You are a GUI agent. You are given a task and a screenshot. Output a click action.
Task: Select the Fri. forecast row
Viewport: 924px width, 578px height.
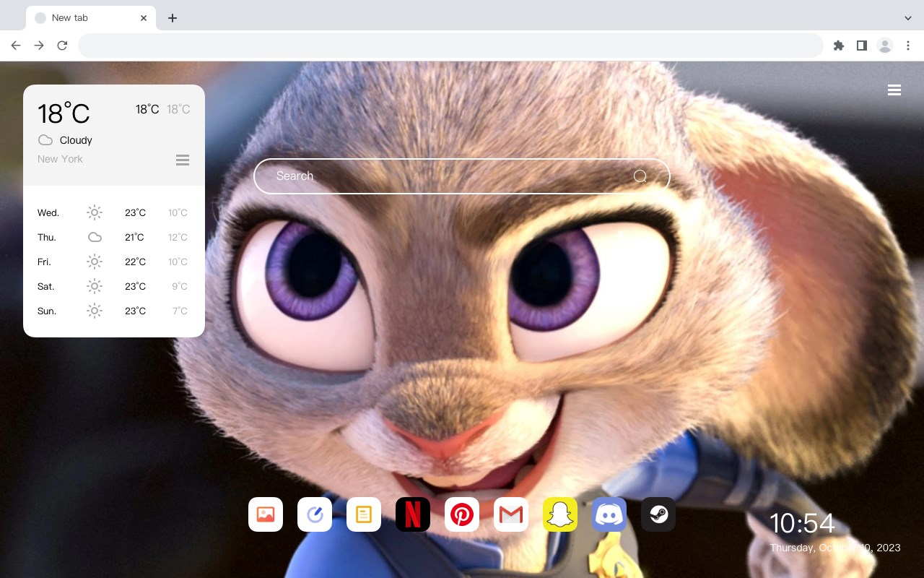(x=114, y=262)
